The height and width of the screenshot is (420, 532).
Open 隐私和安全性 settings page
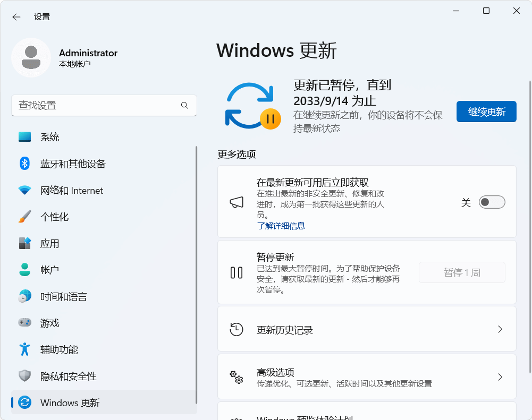pyautogui.click(x=104, y=375)
